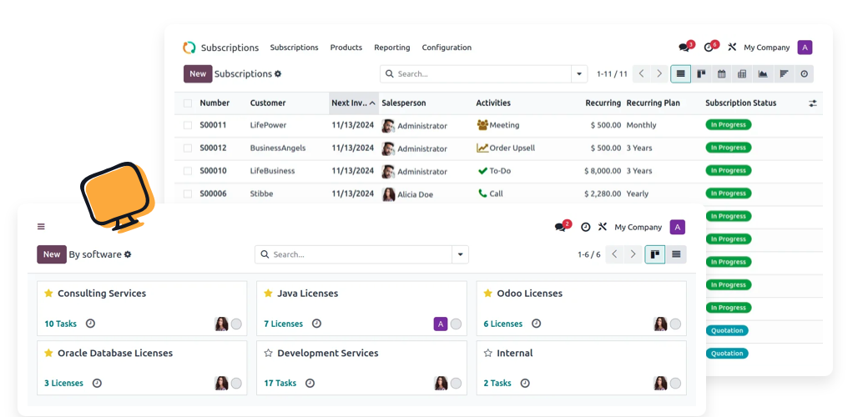Open the pivot table view icon
Image resolution: width=868 pixels, height=417 pixels.
(x=742, y=74)
